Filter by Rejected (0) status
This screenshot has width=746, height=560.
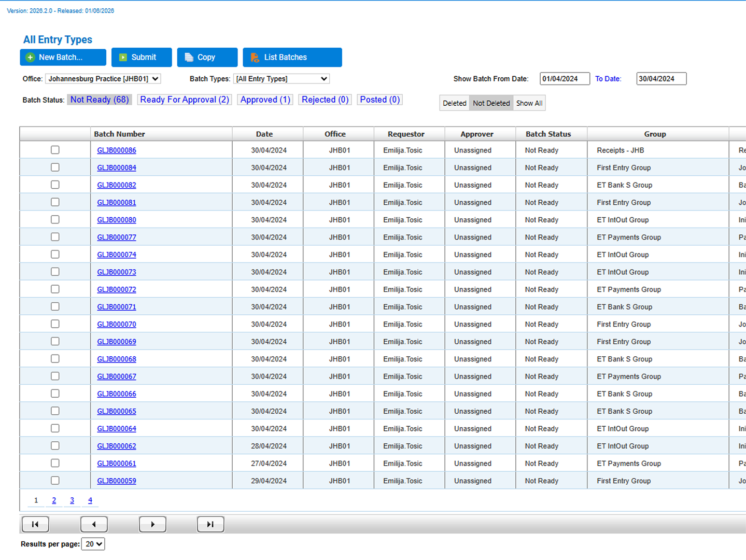click(x=325, y=100)
